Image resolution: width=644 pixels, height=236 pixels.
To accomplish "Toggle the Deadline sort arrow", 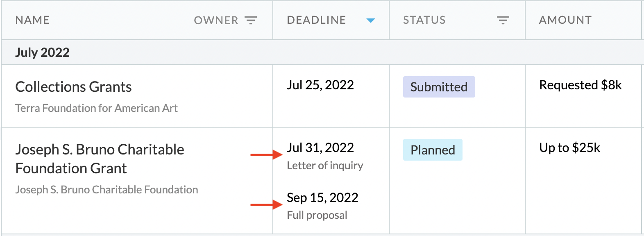I will [x=371, y=20].
